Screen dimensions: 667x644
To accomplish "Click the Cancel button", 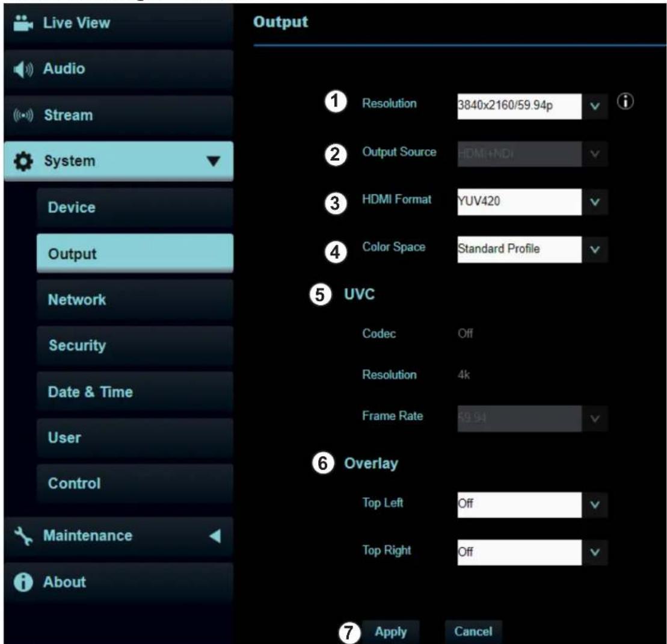I will pyautogui.click(x=473, y=631).
